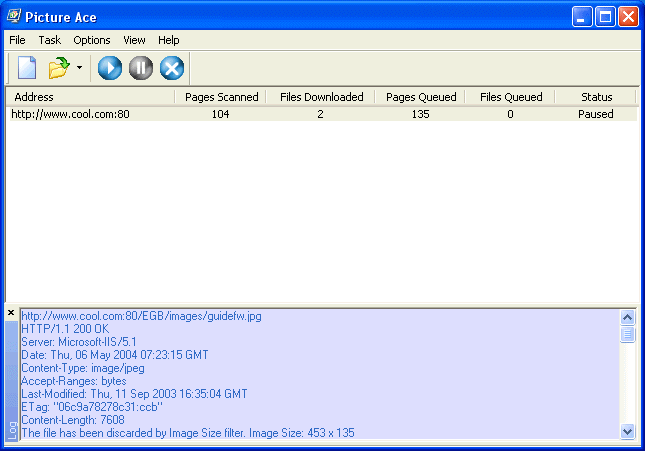This screenshot has height=451, width=645.
Task: Minimize the Picture Ace window
Action: 582,17
